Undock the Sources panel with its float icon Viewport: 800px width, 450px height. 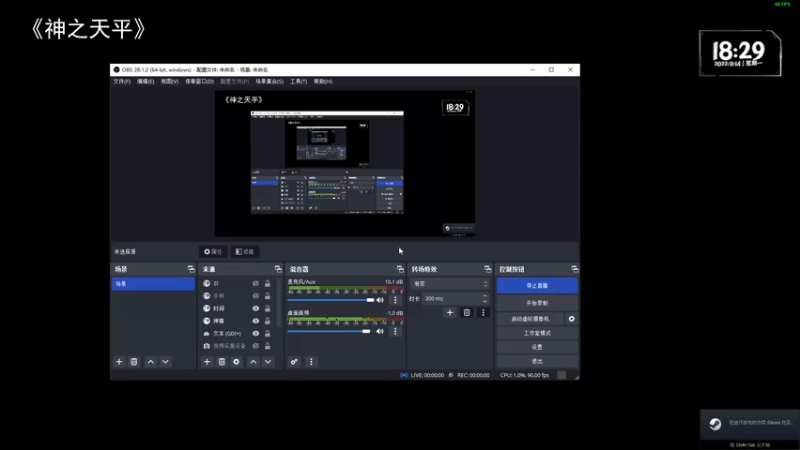click(278, 269)
